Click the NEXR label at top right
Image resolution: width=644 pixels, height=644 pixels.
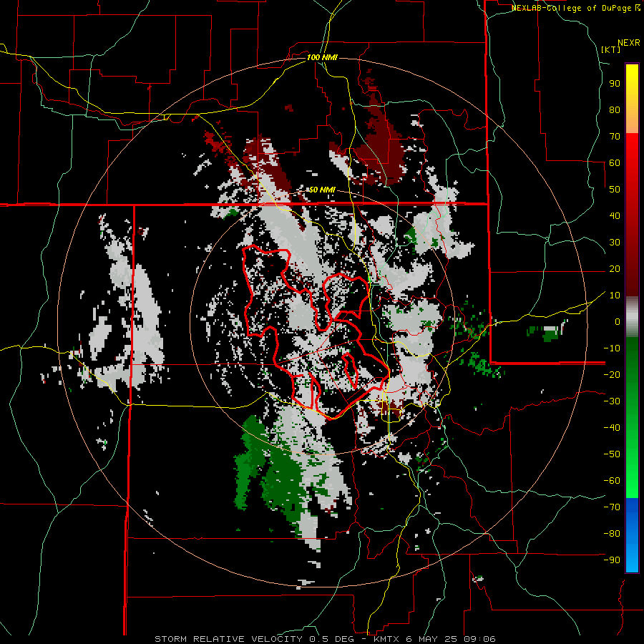coord(629,43)
